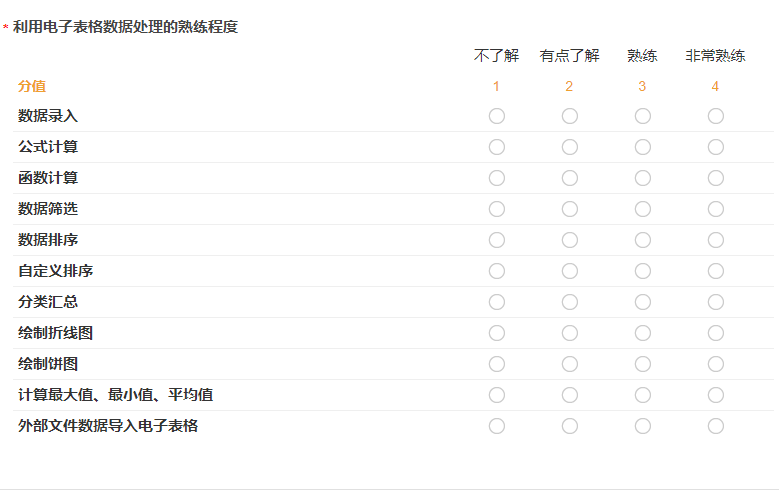779x490 pixels.
Task: Mark 绘制饼图 as 熟练
Action: coord(643,364)
